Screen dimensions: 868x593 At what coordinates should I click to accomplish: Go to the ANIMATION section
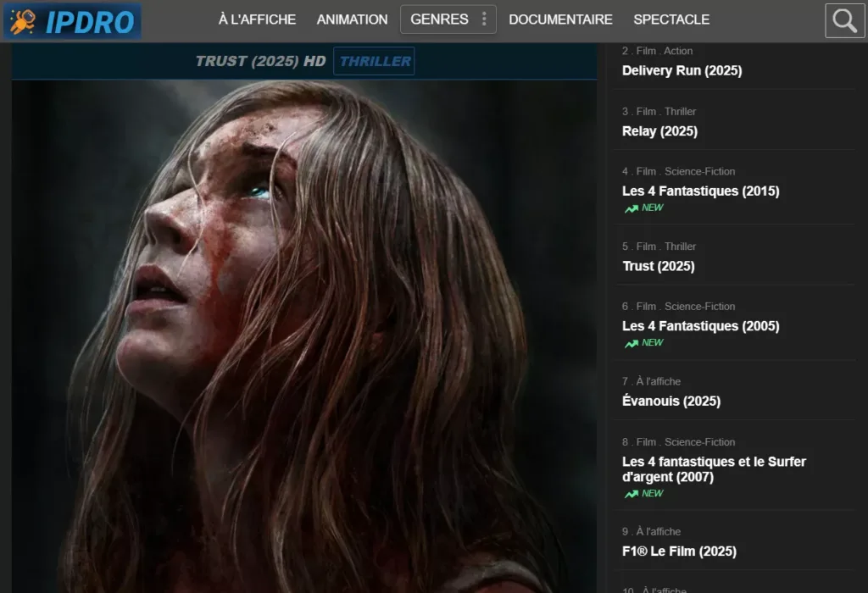click(x=352, y=19)
